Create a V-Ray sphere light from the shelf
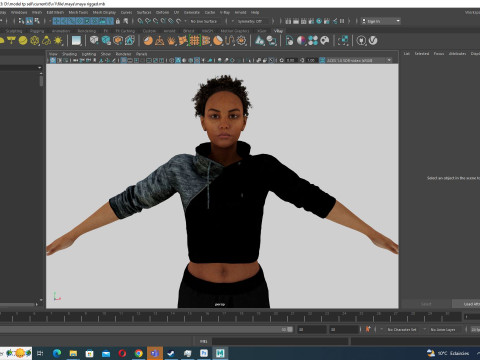 pyautogui.click(x=23, y=41)
